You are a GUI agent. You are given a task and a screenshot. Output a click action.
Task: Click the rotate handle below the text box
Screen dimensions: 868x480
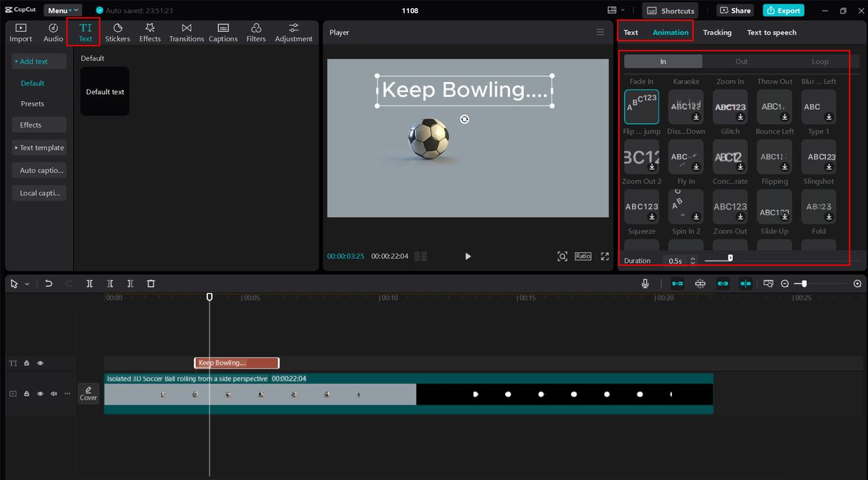point(465,119)
